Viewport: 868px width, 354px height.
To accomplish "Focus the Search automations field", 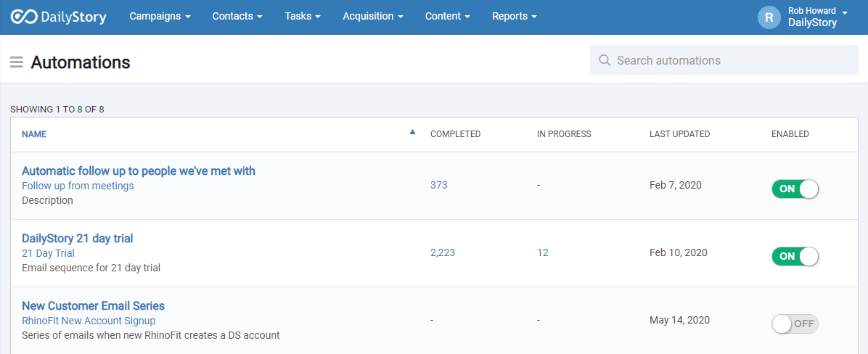I will (x=724, y=60).
